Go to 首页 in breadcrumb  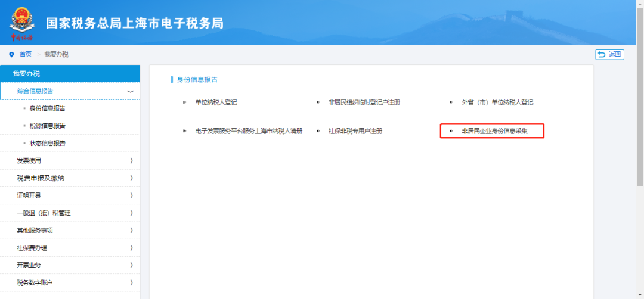[26, 55]
